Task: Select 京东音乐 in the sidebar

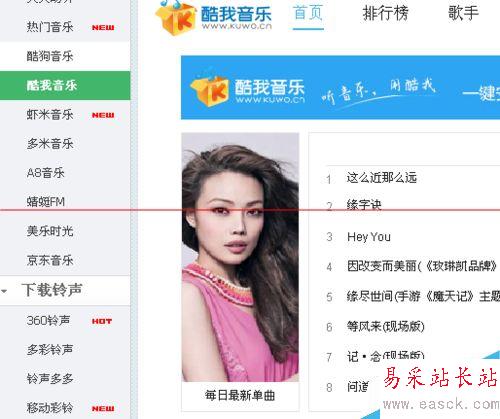Action: (65, 260)
